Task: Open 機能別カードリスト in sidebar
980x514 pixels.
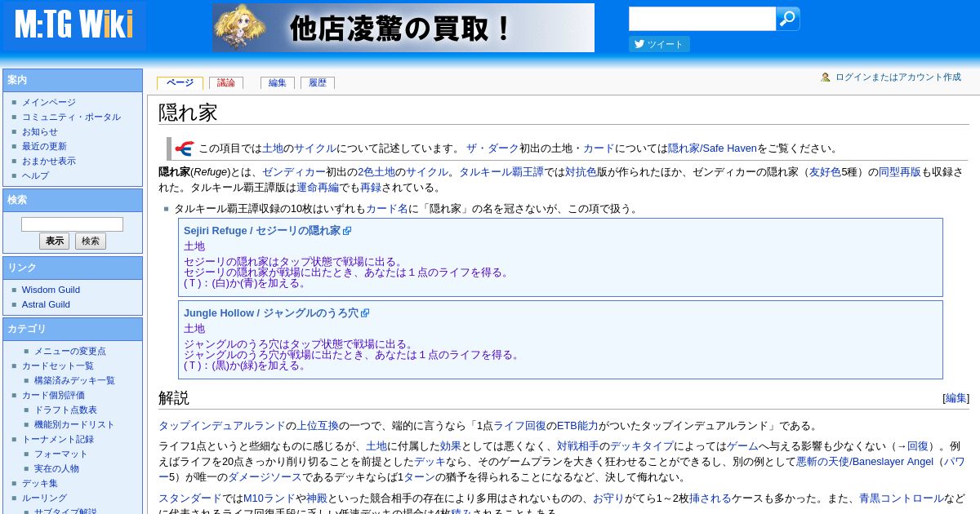Action: coord(74,425)
